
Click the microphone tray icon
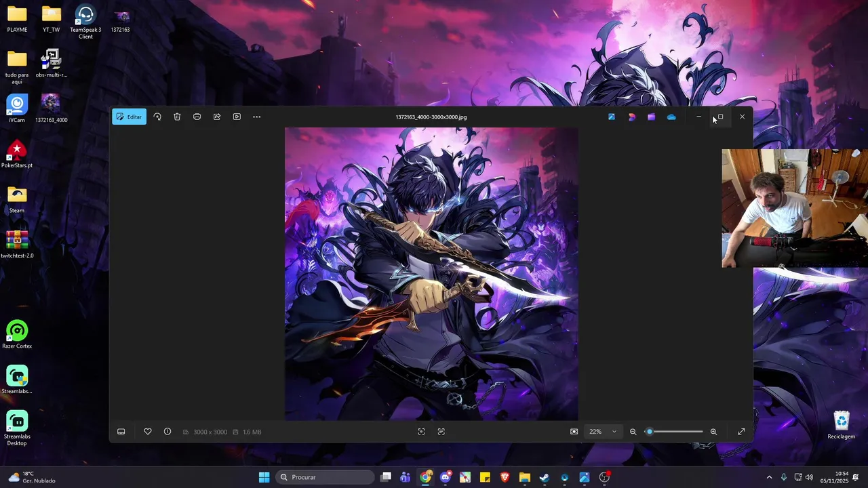[784, 477]
